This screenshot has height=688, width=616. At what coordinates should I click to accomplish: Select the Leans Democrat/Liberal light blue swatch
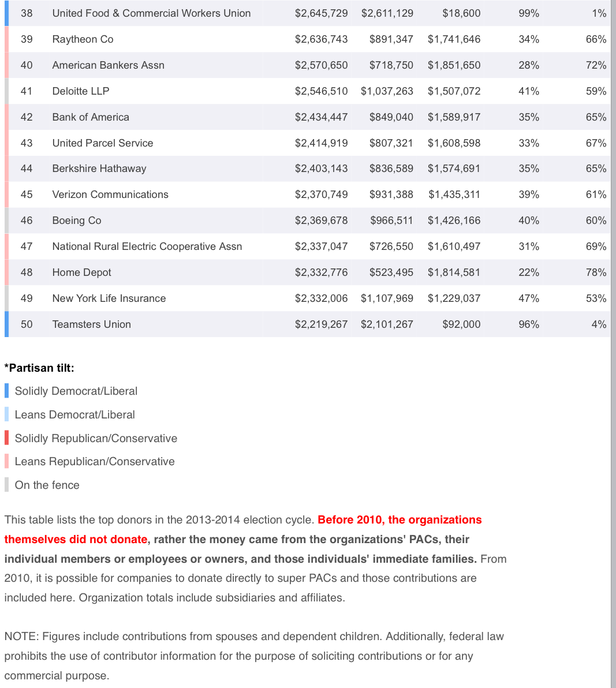click(x=6, y=414)
